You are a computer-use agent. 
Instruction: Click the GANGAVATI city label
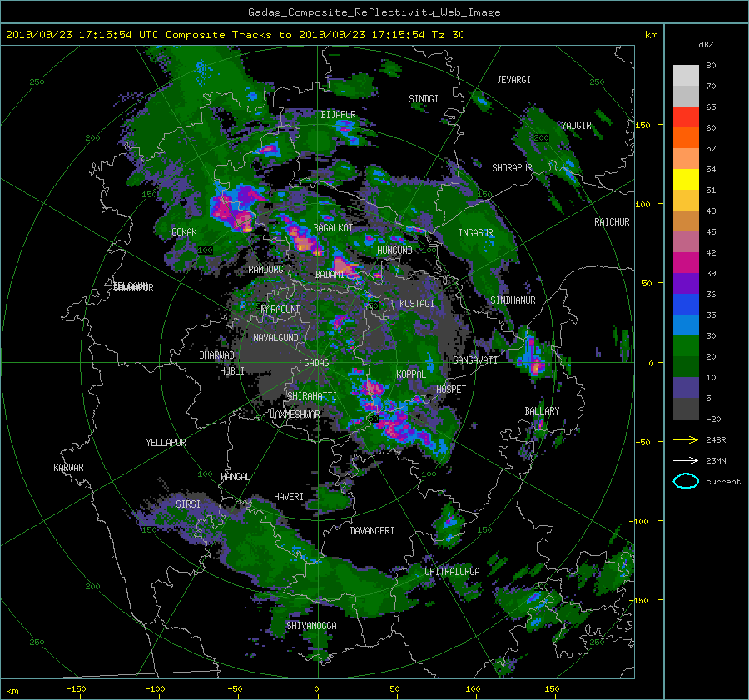point(475,360)
